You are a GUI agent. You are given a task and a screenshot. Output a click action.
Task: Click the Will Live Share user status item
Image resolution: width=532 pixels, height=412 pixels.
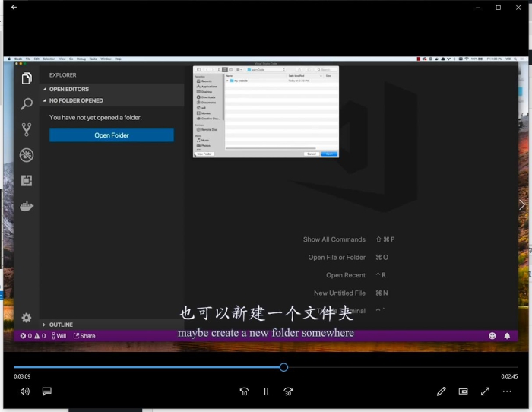[x=59, y=336]
